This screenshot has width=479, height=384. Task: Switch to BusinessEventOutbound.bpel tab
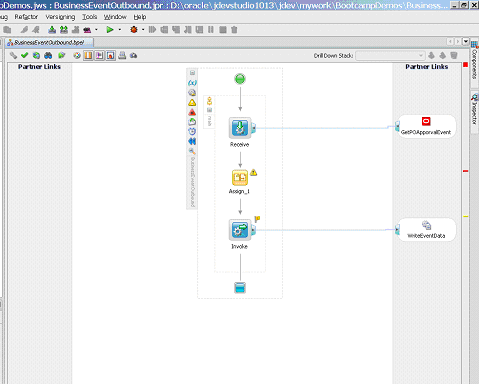pyautogui.click(x=49, y=42)
